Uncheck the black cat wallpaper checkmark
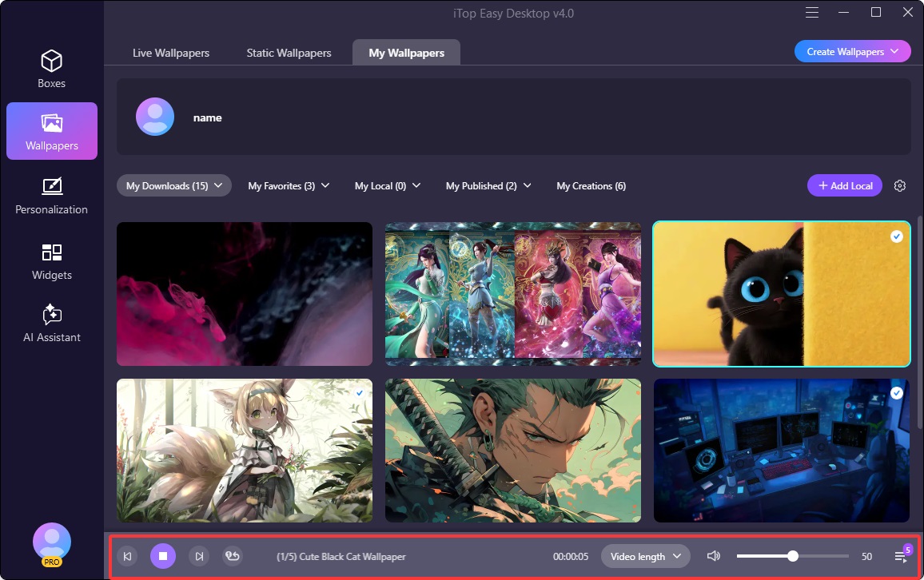The width and height of the screenshot is (924, 580). point(897,236)
